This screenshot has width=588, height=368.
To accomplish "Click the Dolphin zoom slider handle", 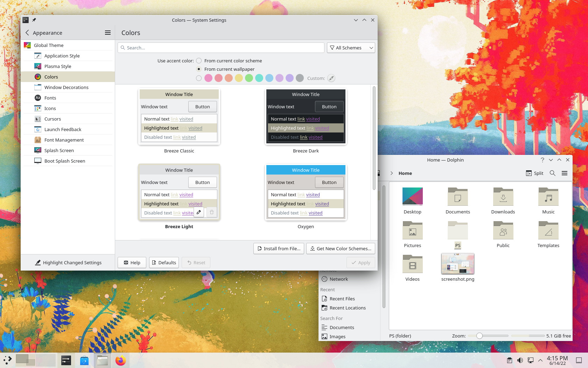I will click(x=479, y=336).
